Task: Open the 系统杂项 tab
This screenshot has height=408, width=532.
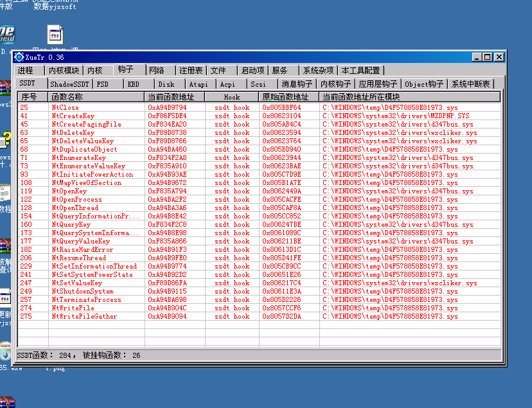Action: tap(318, 70)
